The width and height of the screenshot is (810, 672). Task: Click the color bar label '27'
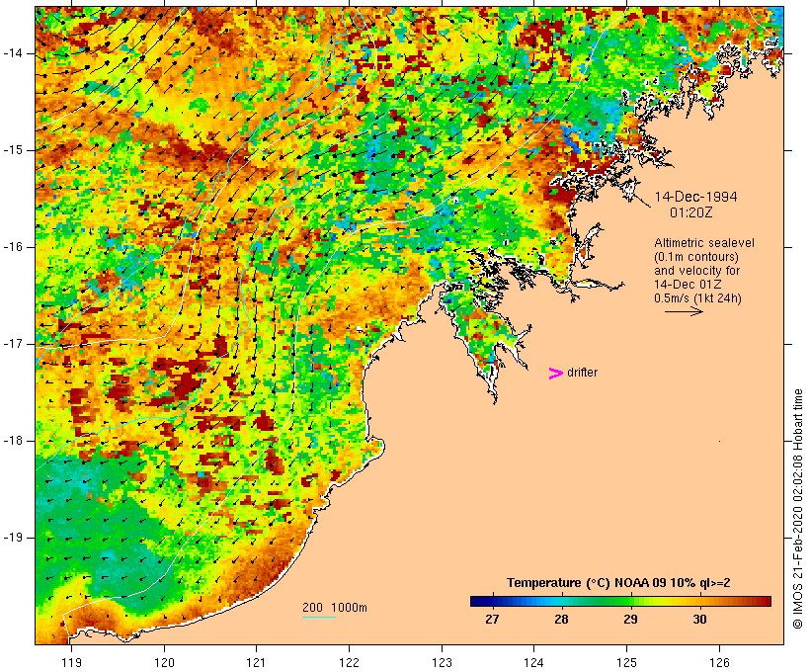492,619
